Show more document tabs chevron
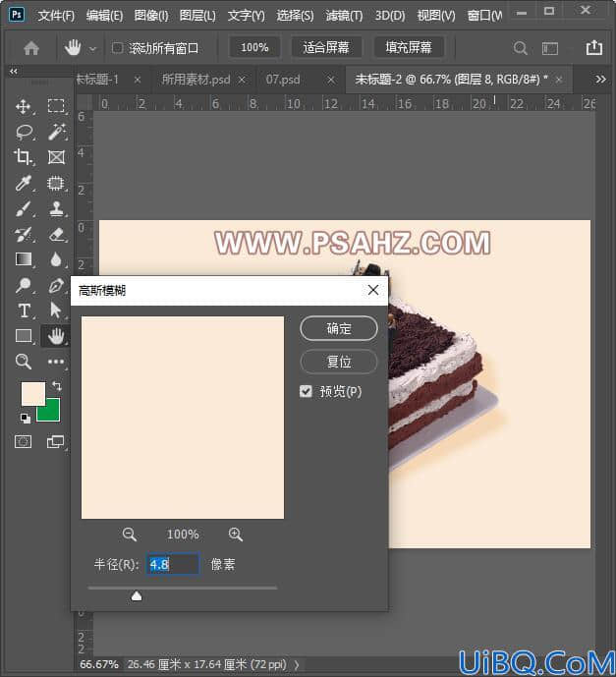This screenshot has width=616, height=677. click(600, 80)
